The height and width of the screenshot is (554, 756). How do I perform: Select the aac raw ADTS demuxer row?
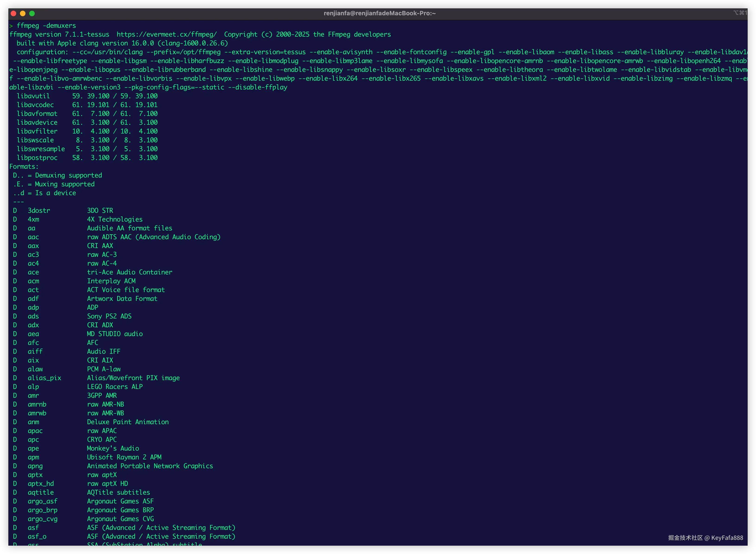(117, 237)
